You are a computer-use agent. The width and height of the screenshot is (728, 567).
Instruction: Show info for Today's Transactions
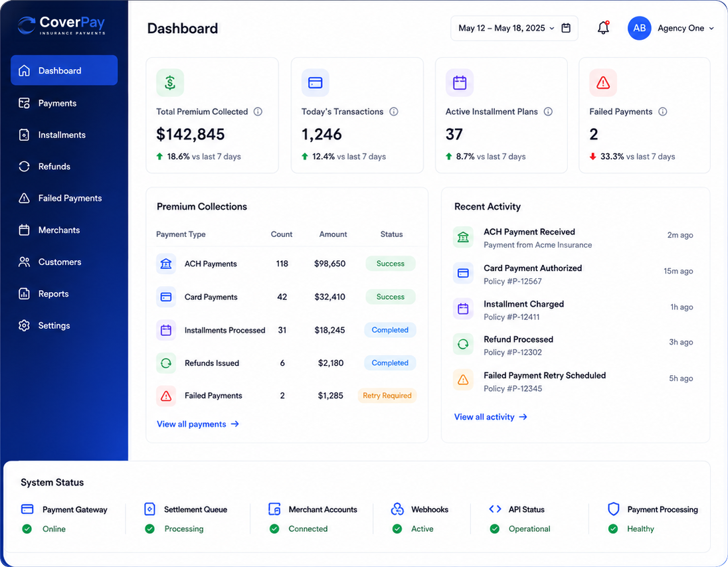click(x=394, y=112)
